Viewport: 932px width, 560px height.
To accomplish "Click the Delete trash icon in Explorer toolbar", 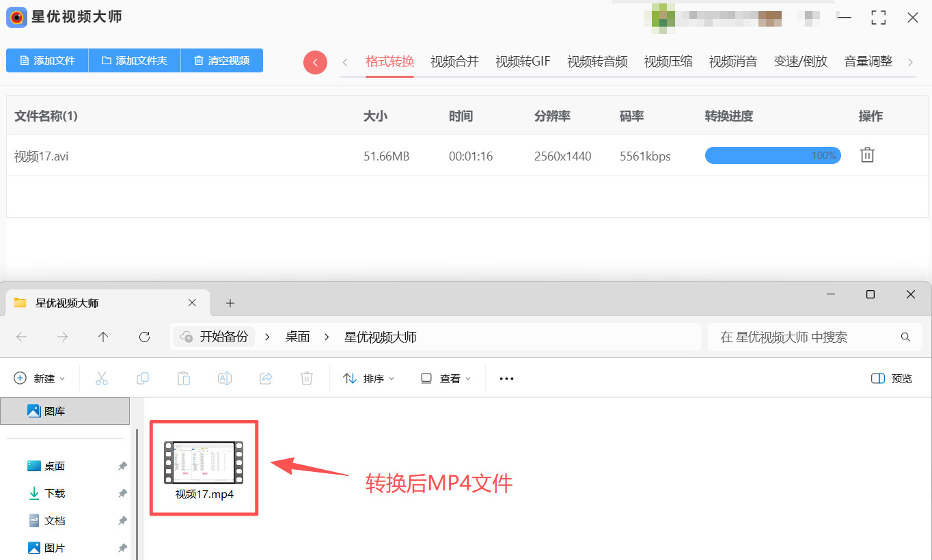I will 307,378.
